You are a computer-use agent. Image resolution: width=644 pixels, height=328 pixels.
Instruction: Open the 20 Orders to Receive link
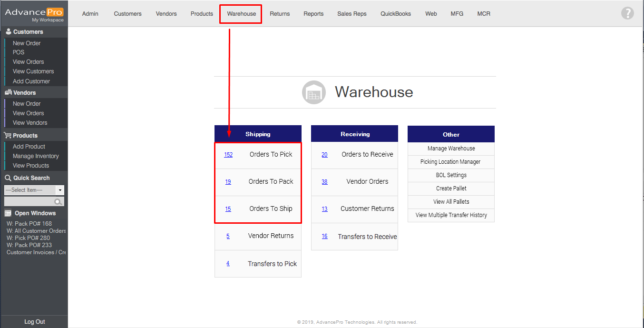coord(324,155)
